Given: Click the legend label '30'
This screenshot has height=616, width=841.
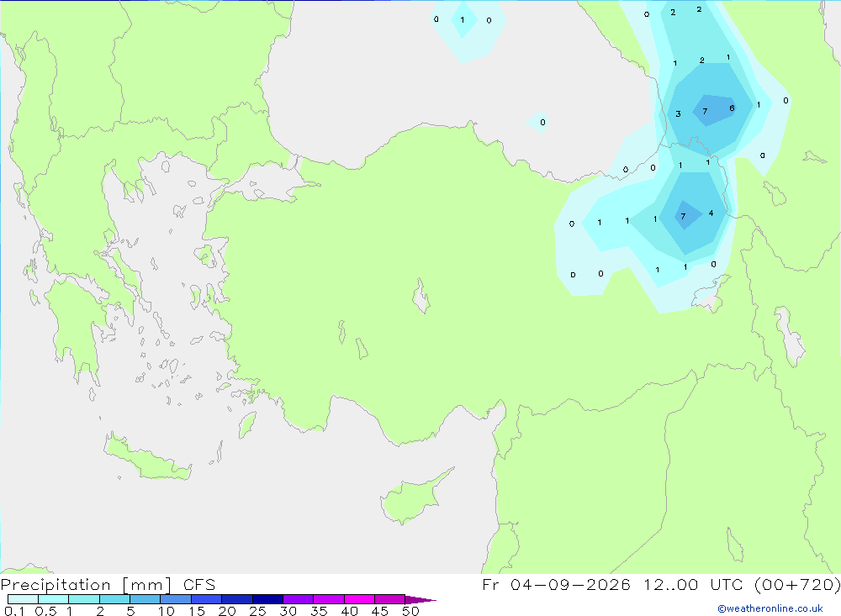Looking at the screenshot, I should click(288, 611).
